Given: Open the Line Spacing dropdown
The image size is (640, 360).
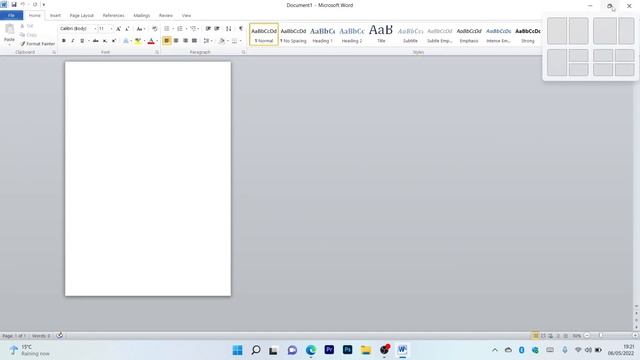Looking at the screenshot, I should tap(207, 41).
